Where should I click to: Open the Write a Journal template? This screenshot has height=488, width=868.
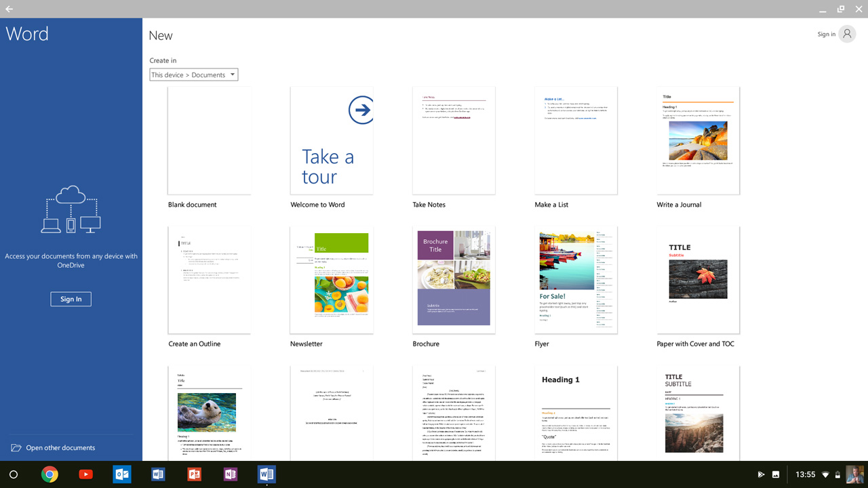point(697,140)
